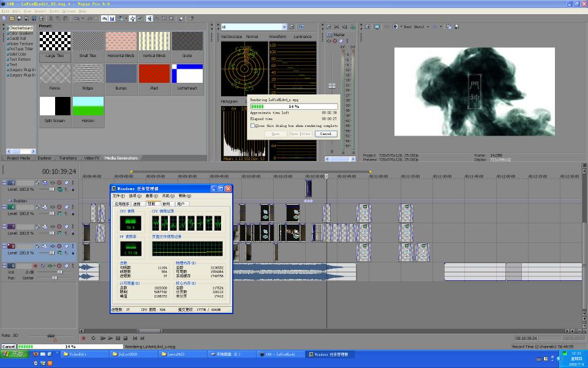Screen dimensions: 588x368
Task: Click the Record button in transport bar
Action: tap(84, 338)
